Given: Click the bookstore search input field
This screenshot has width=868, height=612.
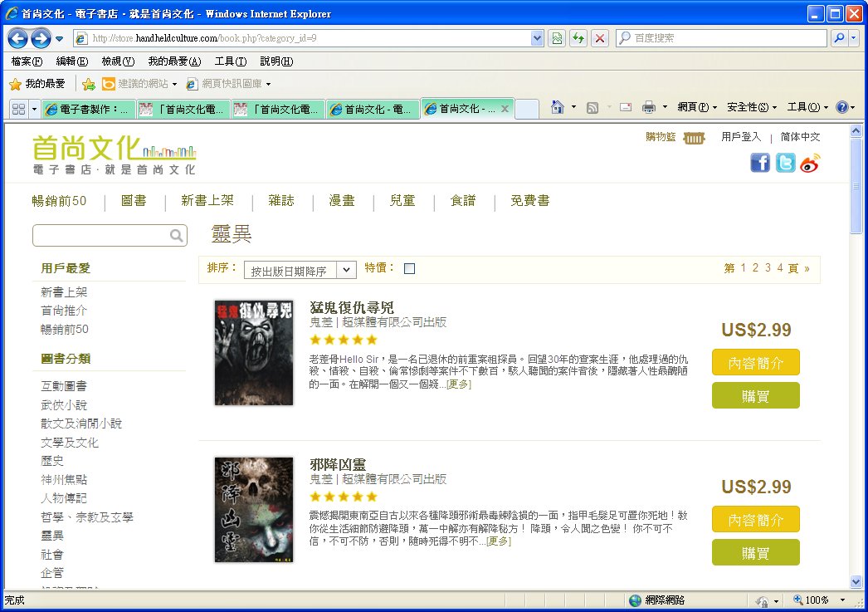Looking at the screenshot, I should click(100, 236).
